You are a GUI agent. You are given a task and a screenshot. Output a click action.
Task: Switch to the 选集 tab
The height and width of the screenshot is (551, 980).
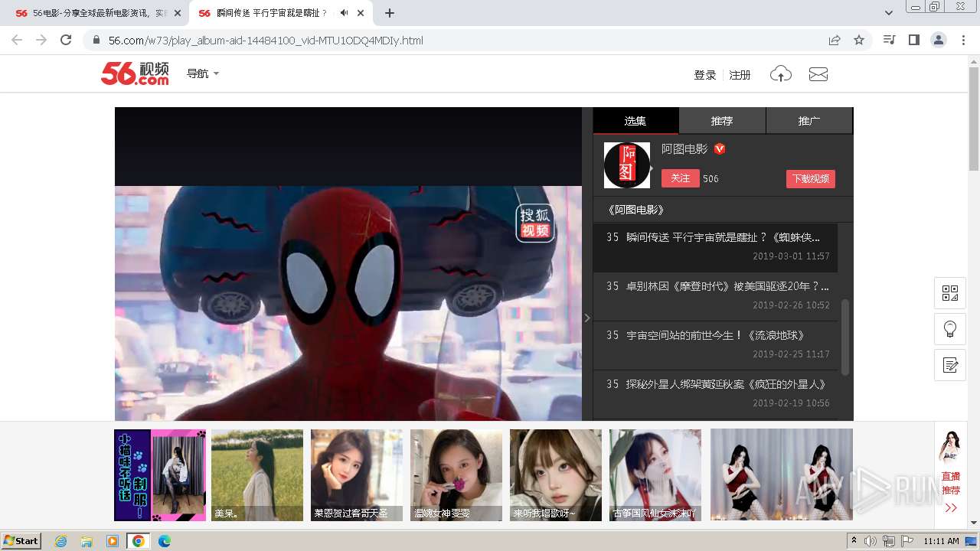click(635, 120)
